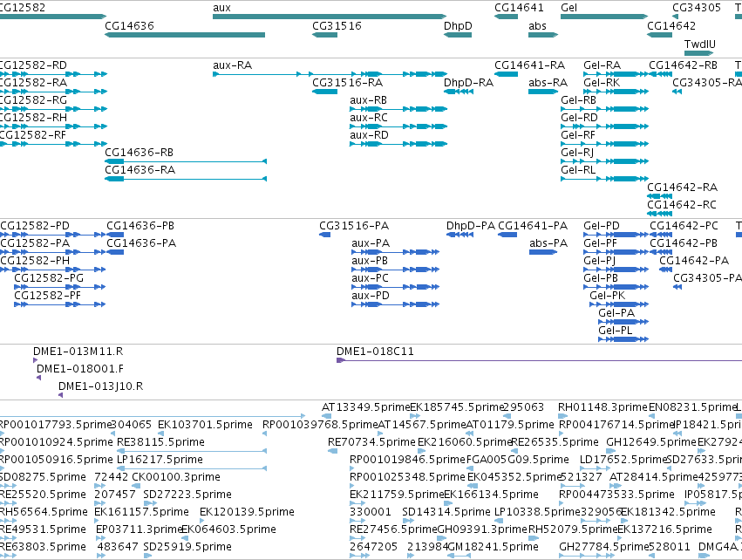Select transcript CG31516-RA label

click(347, 82)
